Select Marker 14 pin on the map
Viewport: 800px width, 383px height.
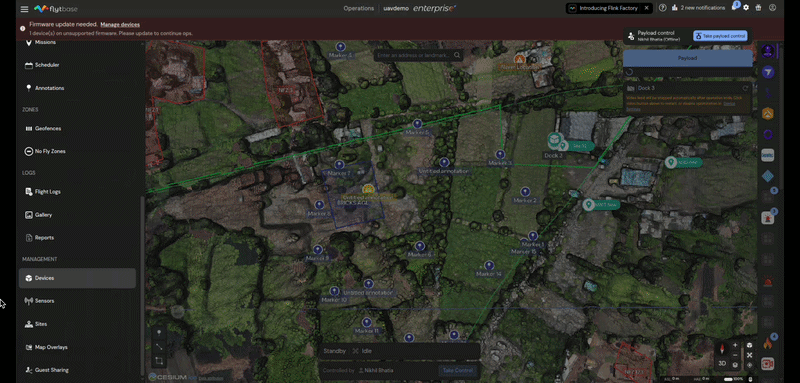point(489,266)
